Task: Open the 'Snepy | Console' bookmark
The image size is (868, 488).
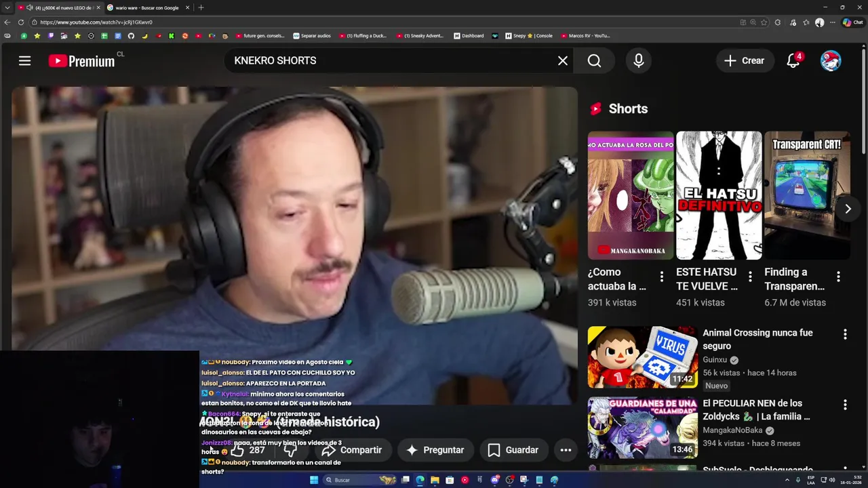Action: click(529, 36)
